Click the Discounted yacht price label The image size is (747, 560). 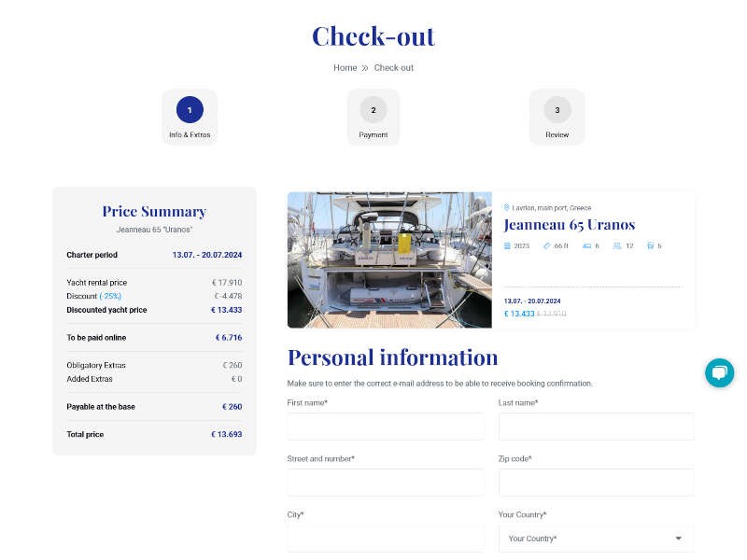click(106, 310)
